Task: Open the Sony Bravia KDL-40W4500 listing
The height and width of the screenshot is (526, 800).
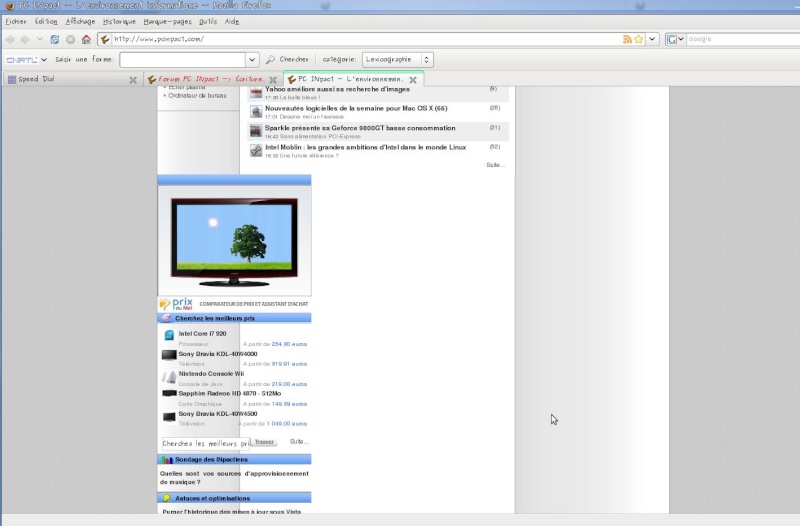Action: tap(218, 414)
